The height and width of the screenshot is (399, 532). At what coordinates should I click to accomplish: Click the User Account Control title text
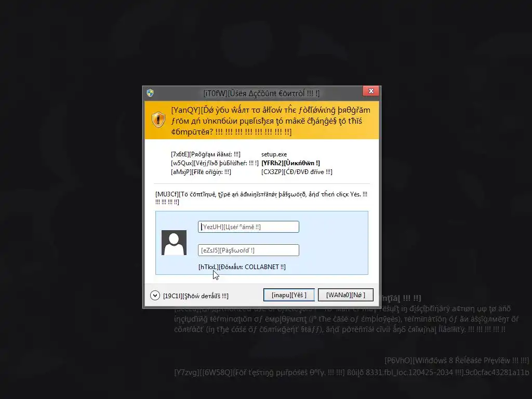click(261, 94)
